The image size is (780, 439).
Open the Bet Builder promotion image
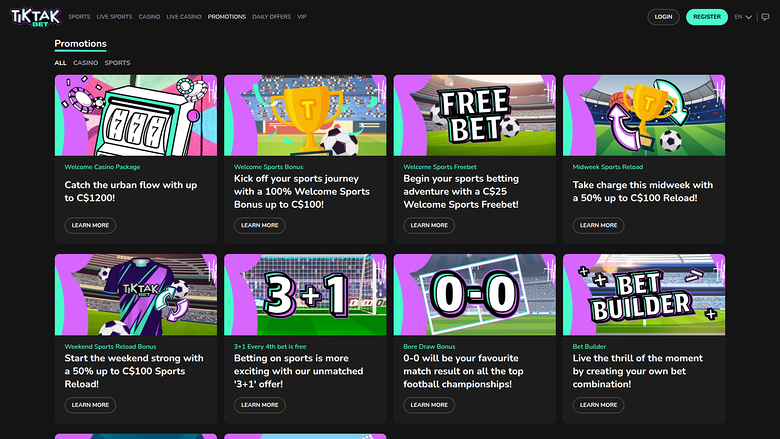pos(644,294)
